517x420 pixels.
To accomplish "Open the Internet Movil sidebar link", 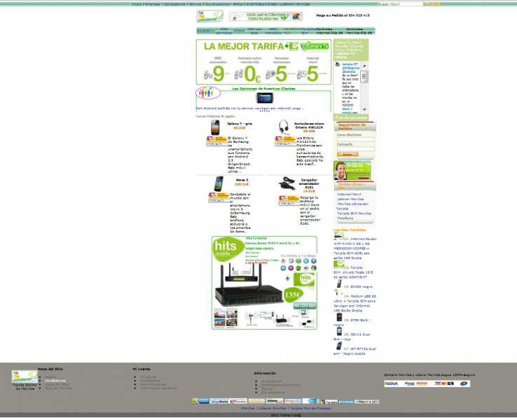I will (349, 195).
